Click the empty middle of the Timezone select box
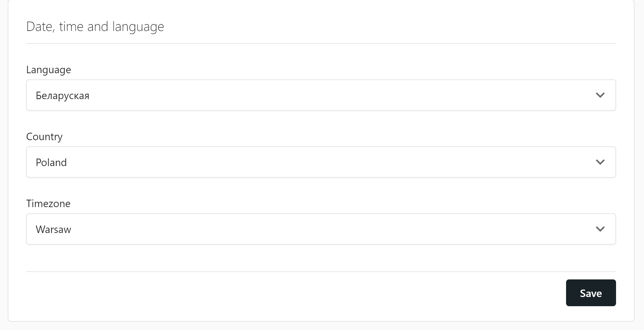The height and width of the screenshot is (330, 644). coord(321,229)
